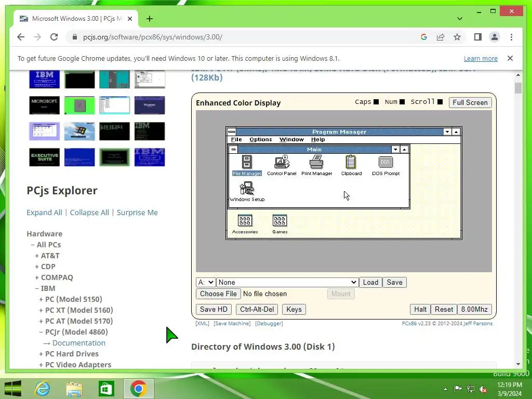Image resolution: width=532 pixels, height=399 pixels.
Task: Click Main window maximize arrow
Action: click(x=404, y=149)
